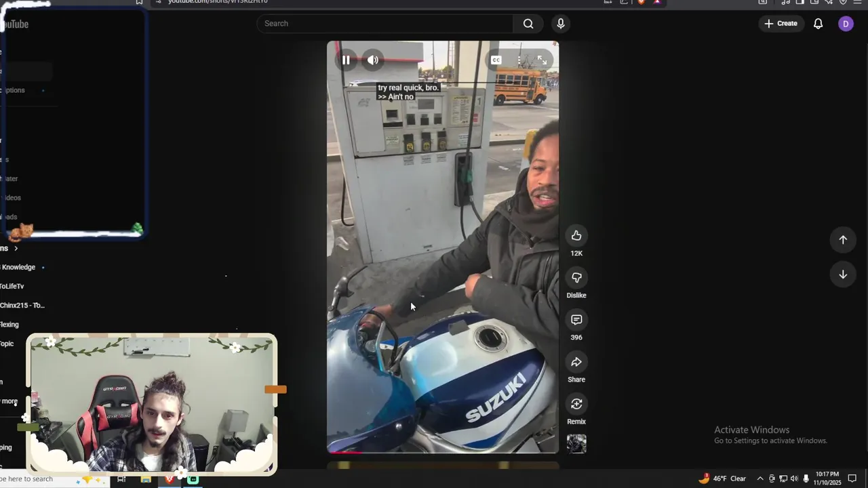Expand the Subscriptions section chevron
868x488 pixels.
point(16,249)
